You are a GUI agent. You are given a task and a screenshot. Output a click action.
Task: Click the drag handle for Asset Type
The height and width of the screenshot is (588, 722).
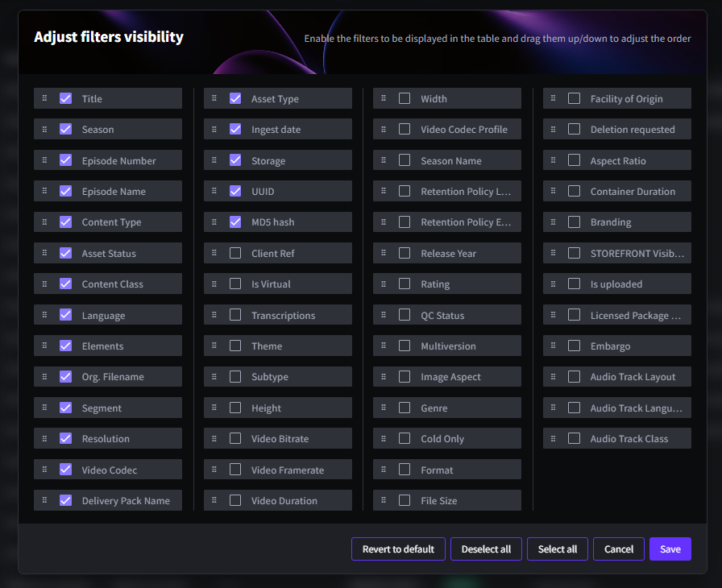[214, 98]
